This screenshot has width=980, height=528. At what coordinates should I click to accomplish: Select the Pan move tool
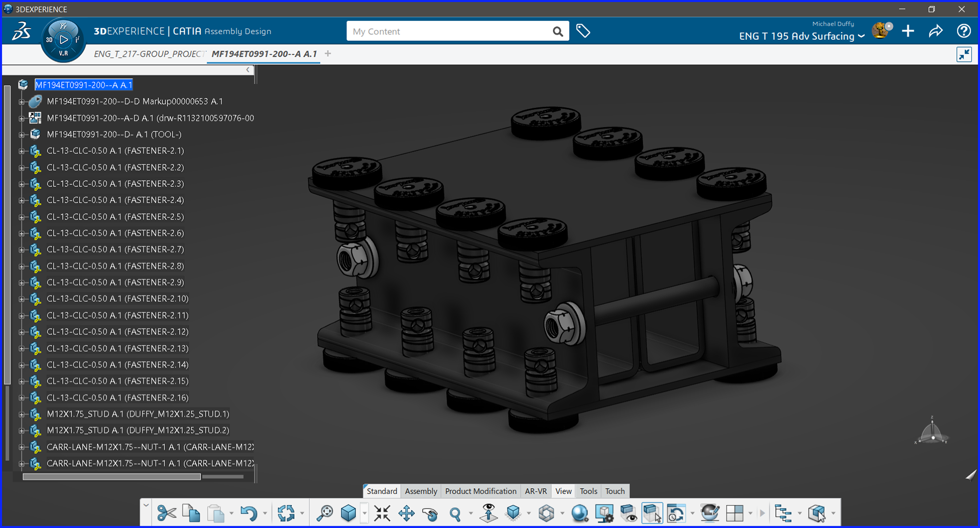[406, 513]
